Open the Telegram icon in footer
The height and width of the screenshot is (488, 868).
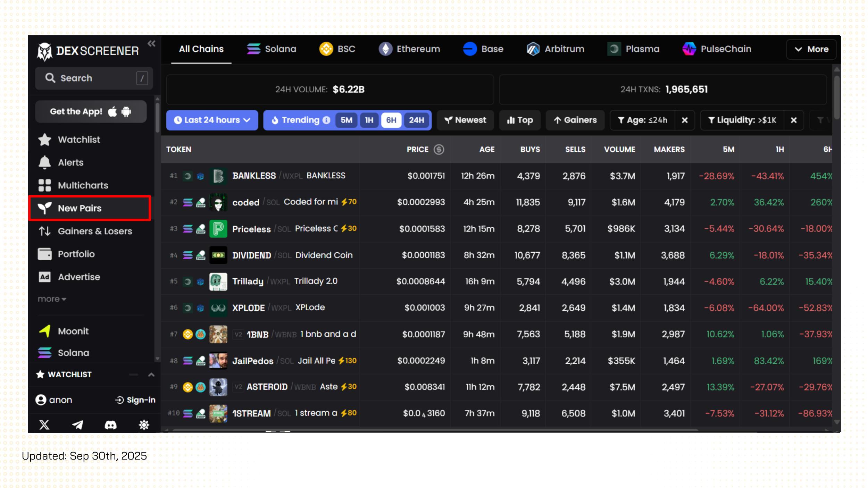(77, 424)
